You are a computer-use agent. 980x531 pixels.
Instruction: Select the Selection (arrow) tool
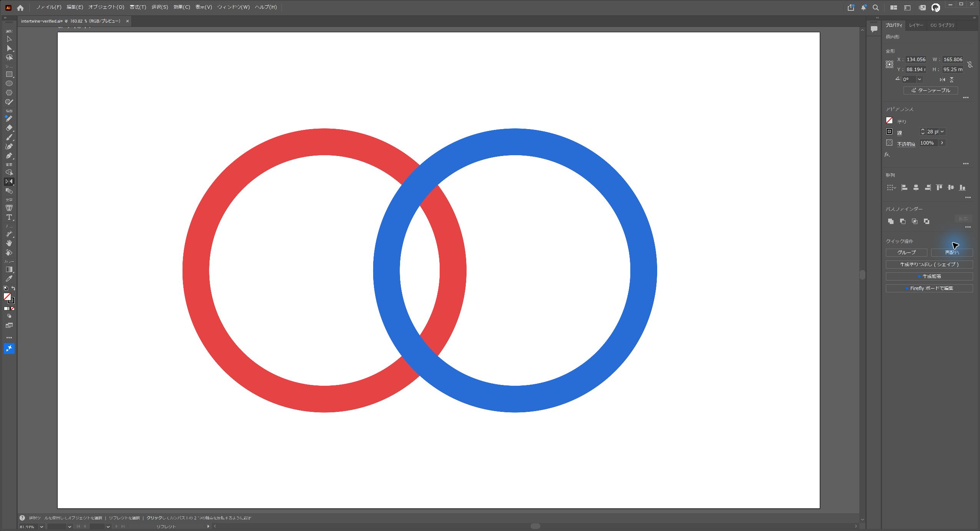[9, 39]
